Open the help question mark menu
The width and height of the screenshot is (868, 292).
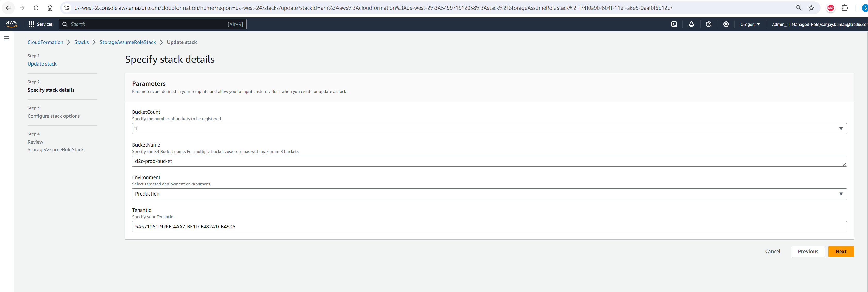point(709,24)
